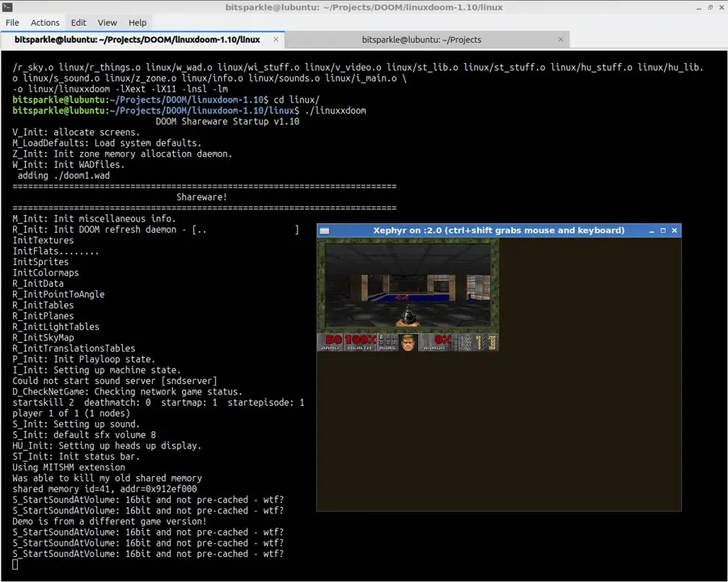Viewport: 728px width, 582px height.
Task: Click the HEALTH percentage in DOOM status bar
Action: (361, 341)
